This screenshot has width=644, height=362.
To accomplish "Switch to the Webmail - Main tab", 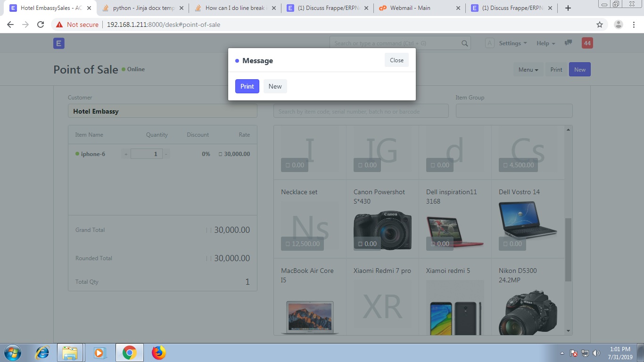I will pos(419,8).
